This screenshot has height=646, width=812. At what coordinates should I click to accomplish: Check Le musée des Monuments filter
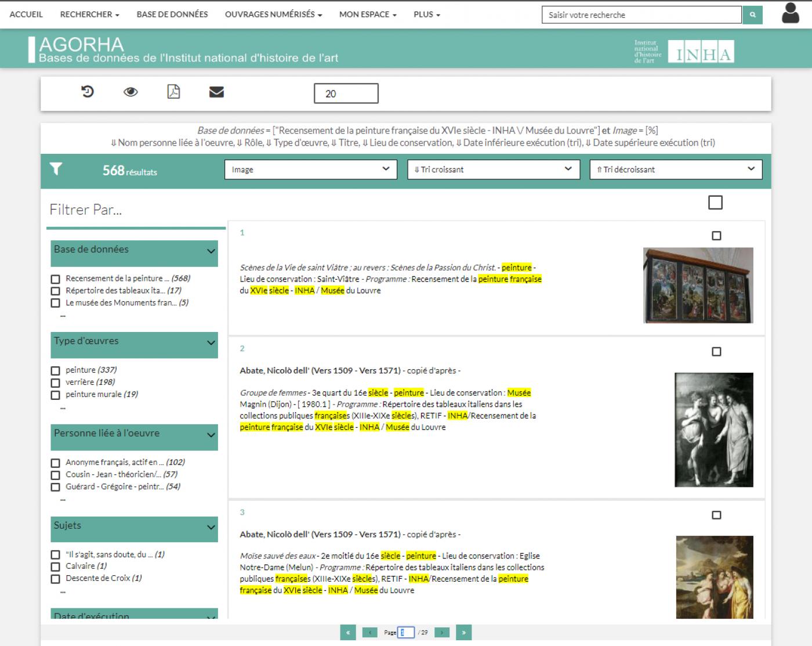pos(56,303)
